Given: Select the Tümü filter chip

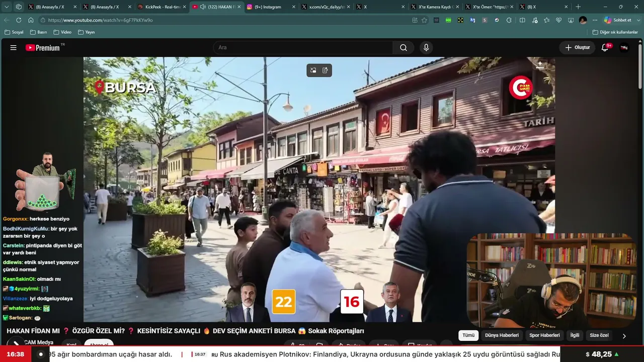Looking at the screenshot, I should tap(468, 335).
